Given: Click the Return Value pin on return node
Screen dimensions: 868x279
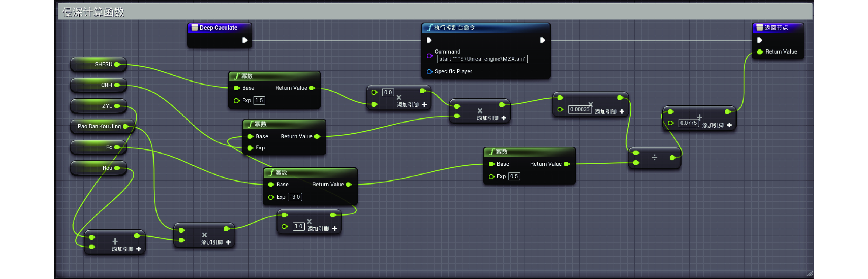Looking at the screenshot, I should [760, 52].
